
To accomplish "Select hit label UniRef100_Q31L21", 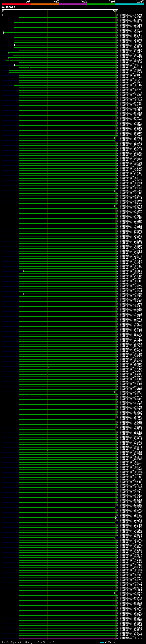I will [131, 88].
